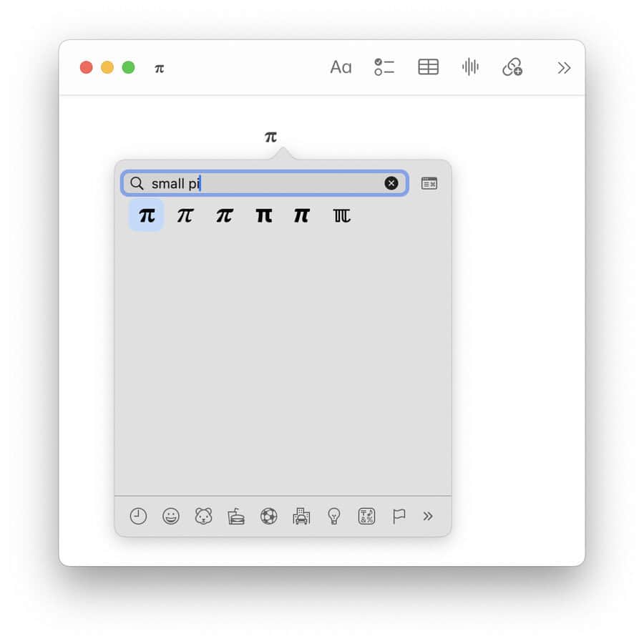644x644 pixels.
Task: Click the checklist icon in the toolbar
Action: 384,67
